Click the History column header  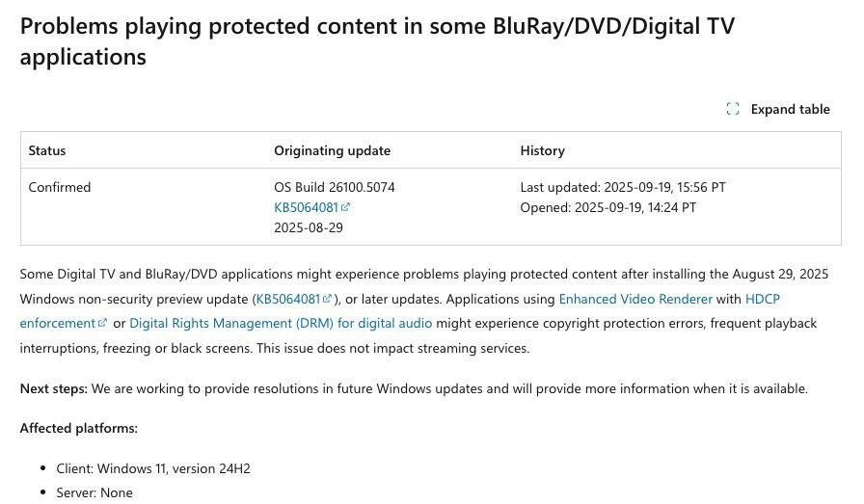point(542,150)
